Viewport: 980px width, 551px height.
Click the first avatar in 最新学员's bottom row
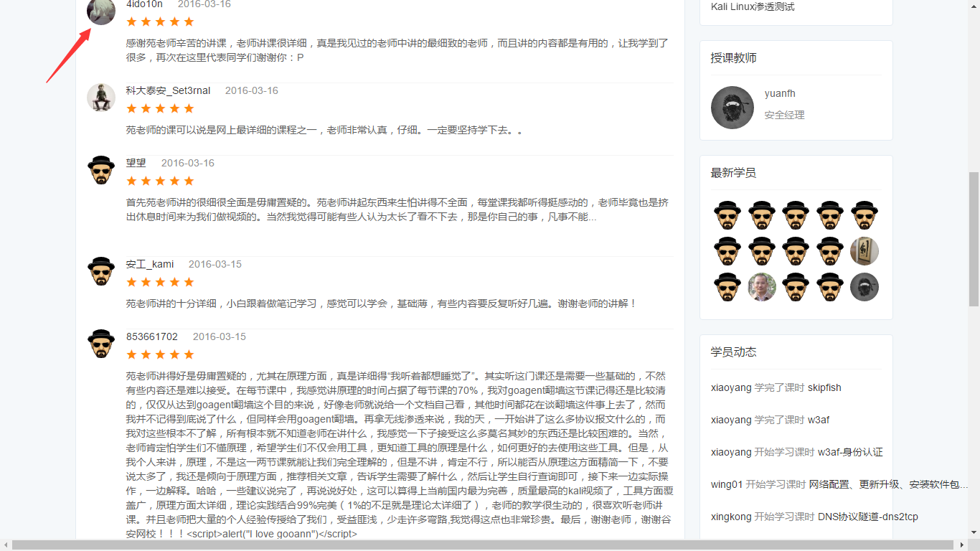click(x=727, y=287)
